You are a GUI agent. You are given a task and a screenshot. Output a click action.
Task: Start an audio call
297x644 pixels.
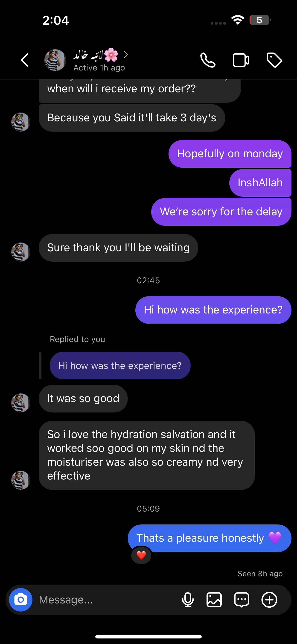208,60
